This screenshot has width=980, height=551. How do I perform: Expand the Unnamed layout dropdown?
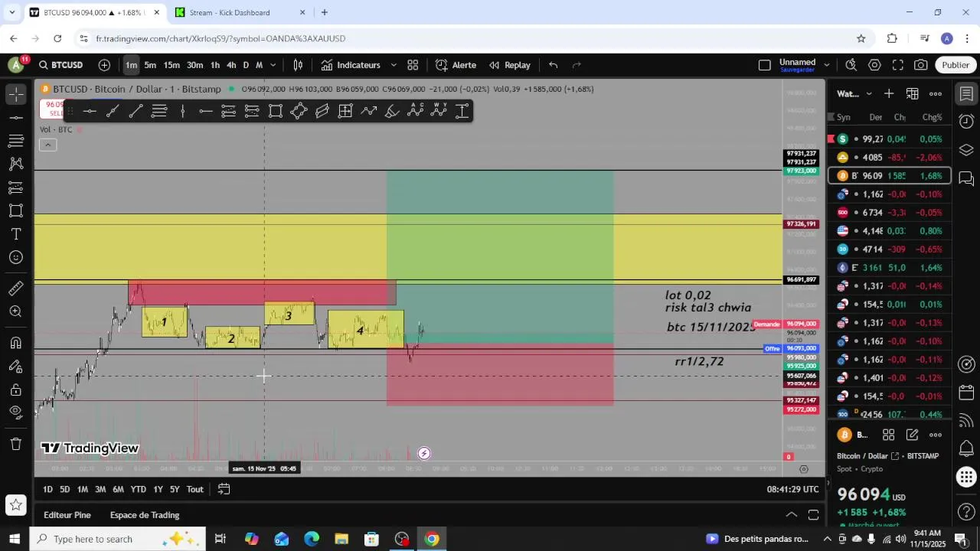[826, 65]
